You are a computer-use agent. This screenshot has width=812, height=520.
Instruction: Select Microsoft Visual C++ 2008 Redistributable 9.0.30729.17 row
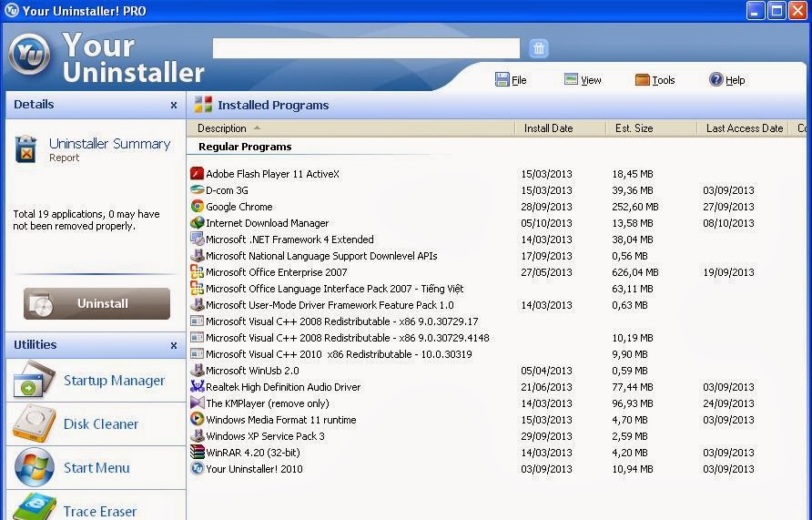click(341, 321)
